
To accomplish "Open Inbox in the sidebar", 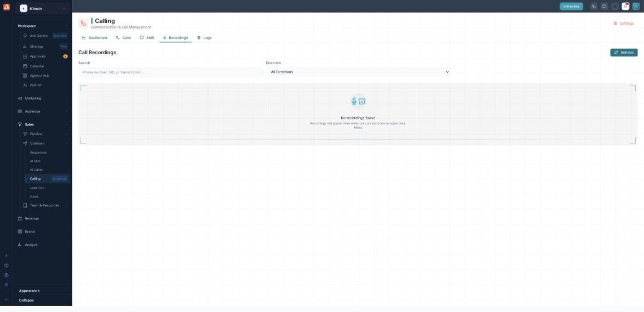I will (x=34, y=196).
